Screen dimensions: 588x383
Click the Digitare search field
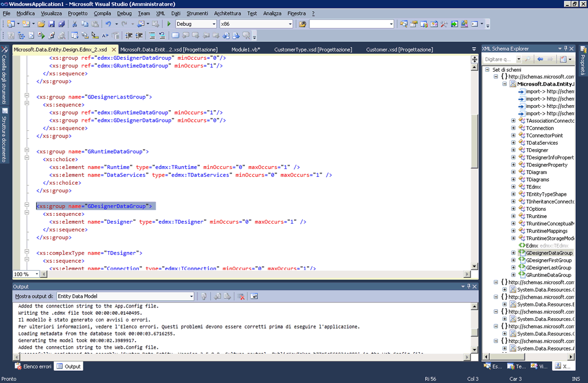[500, 59]
